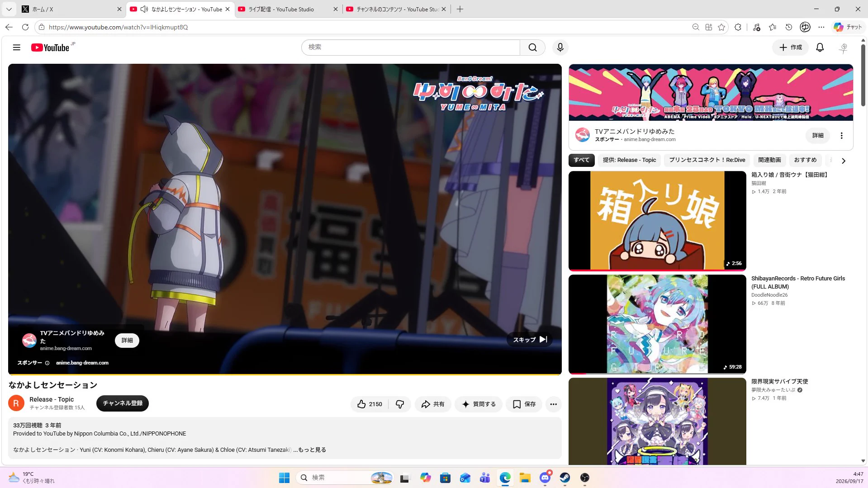The height and width of the screenshot is (488, 868).
Task: Open the Release - Topic channel avatar
Action: point(16,403)
